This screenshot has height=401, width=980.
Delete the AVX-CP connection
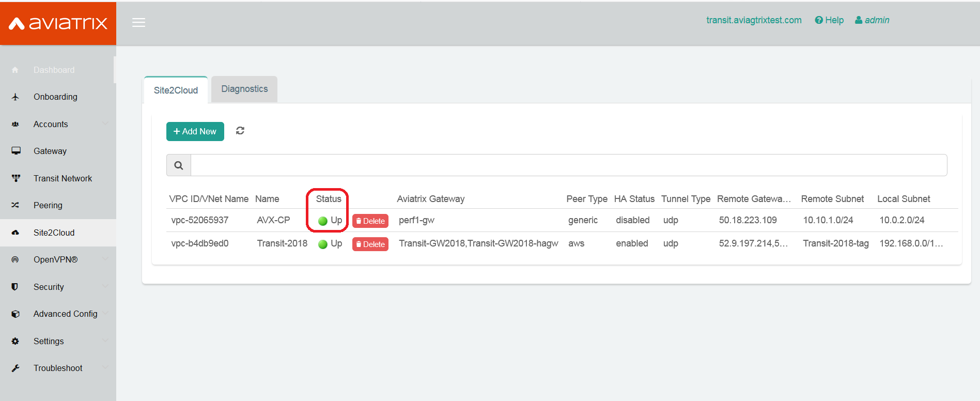tap(370, 221)
